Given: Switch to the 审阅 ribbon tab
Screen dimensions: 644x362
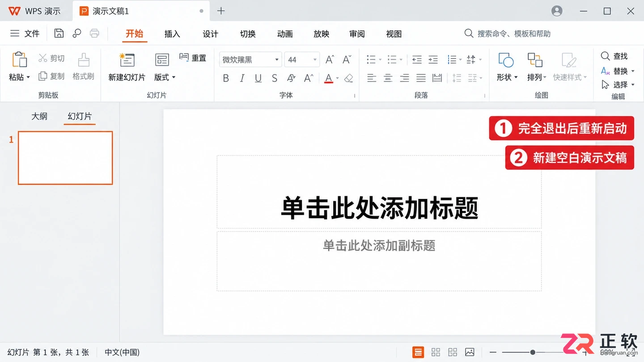Looking at the screenshot, I should click(357, 34).
